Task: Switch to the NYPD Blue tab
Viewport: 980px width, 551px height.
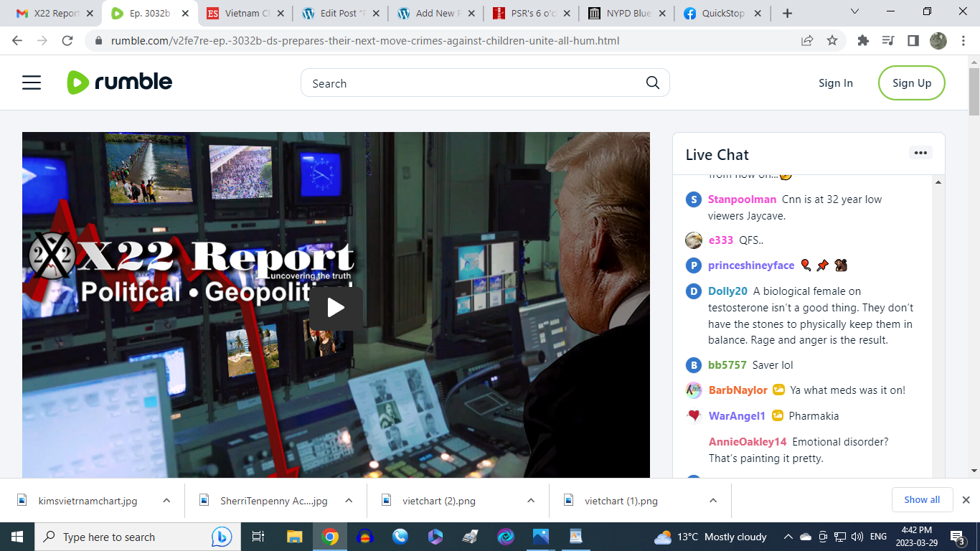Action: tap(621, 13)
